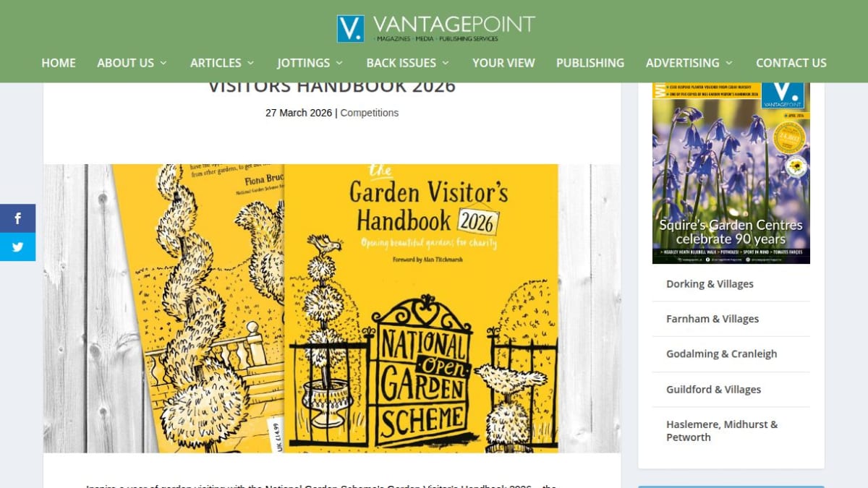Open the Your View menu item

click(503, 63)
